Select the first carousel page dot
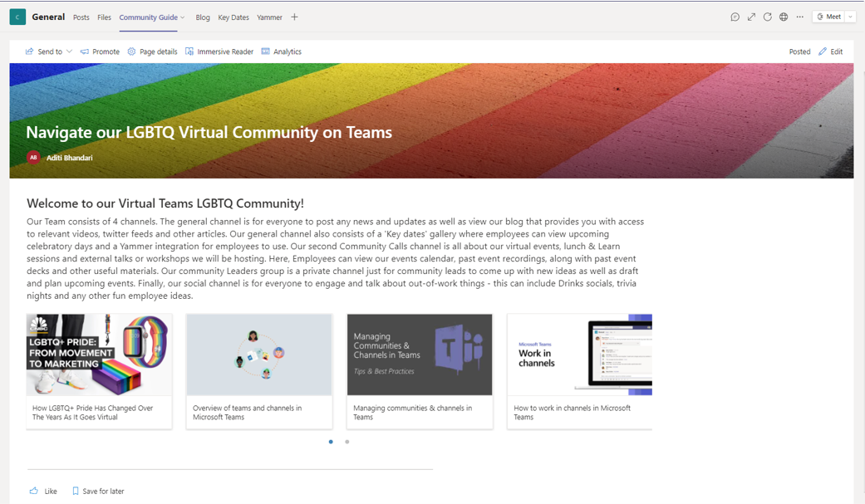The width and height of the screenshot is (865, 504). click(331, 442)
